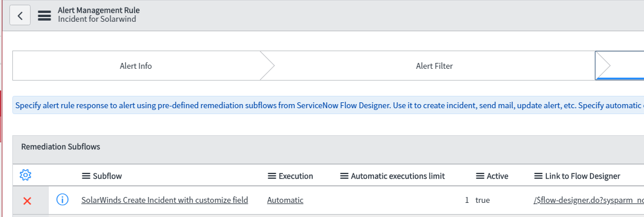Switch to the Alert Info step
Screen dimensions: 644x217
(136, 66)
